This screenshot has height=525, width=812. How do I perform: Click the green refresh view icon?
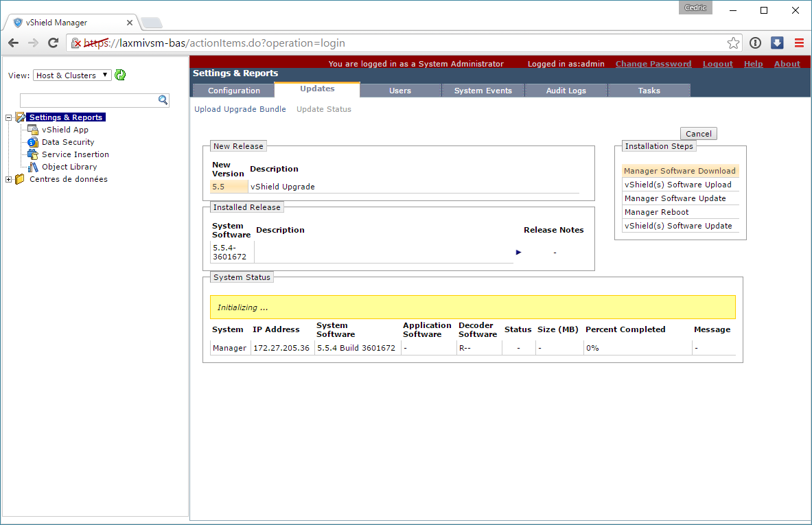pos(120,75)
